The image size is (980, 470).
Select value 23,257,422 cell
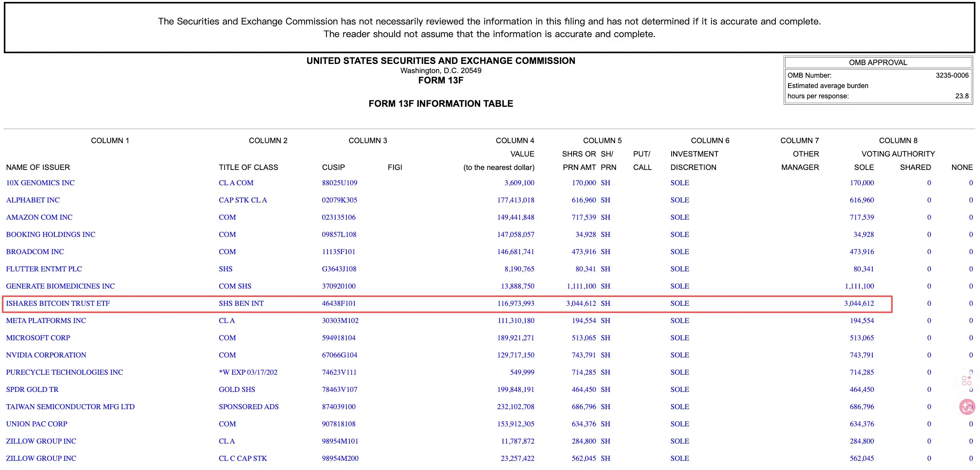(518, 459)
